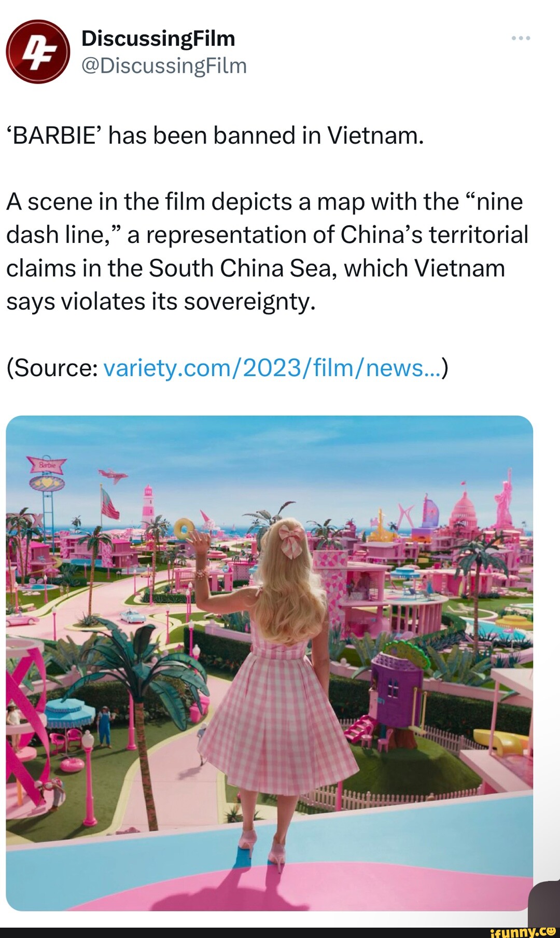Open the @DiscussingFilm handle link

pyautogui.click(x=164, y=66)
